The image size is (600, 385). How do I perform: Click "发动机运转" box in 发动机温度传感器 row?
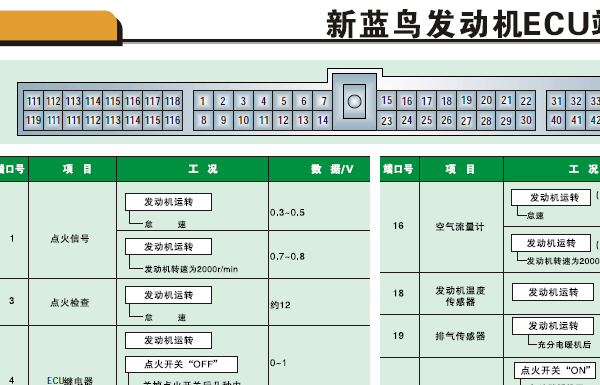coord(553,292)
